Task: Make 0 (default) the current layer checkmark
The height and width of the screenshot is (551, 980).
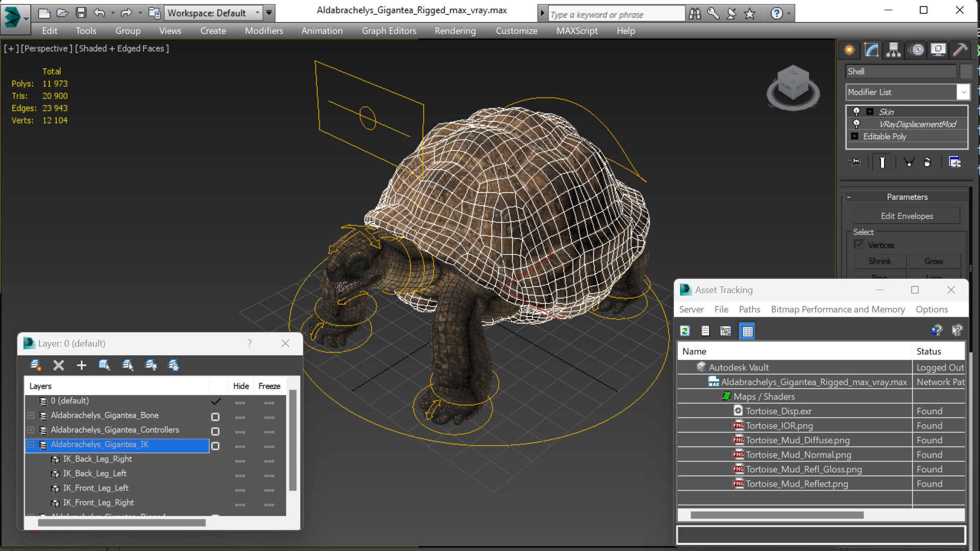Action: pos(216,401)
